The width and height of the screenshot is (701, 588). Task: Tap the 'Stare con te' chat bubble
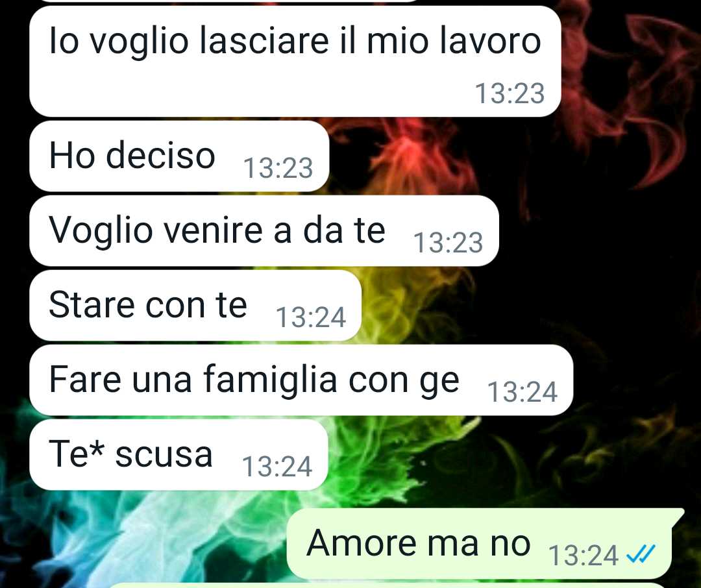coord(195,306)
